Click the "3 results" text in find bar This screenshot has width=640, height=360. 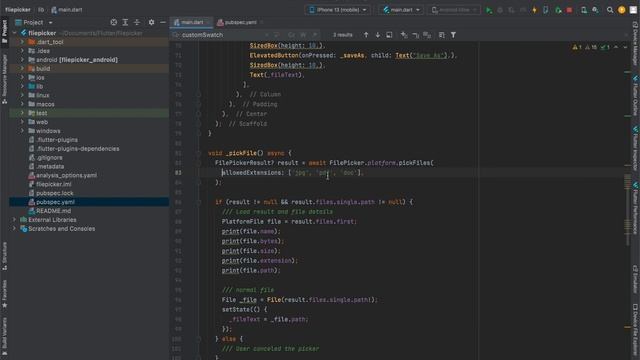342,35
